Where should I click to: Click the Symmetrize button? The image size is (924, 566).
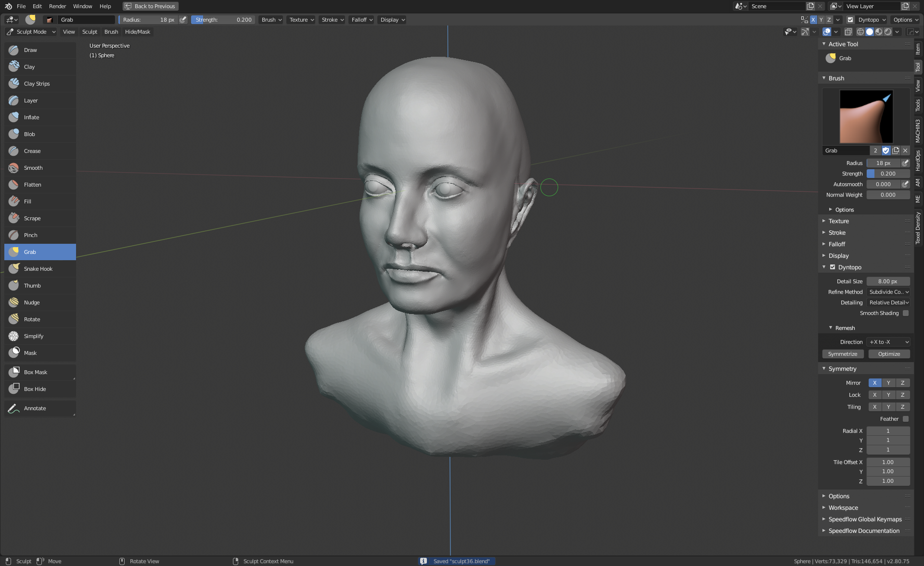(x=843, y=354)
